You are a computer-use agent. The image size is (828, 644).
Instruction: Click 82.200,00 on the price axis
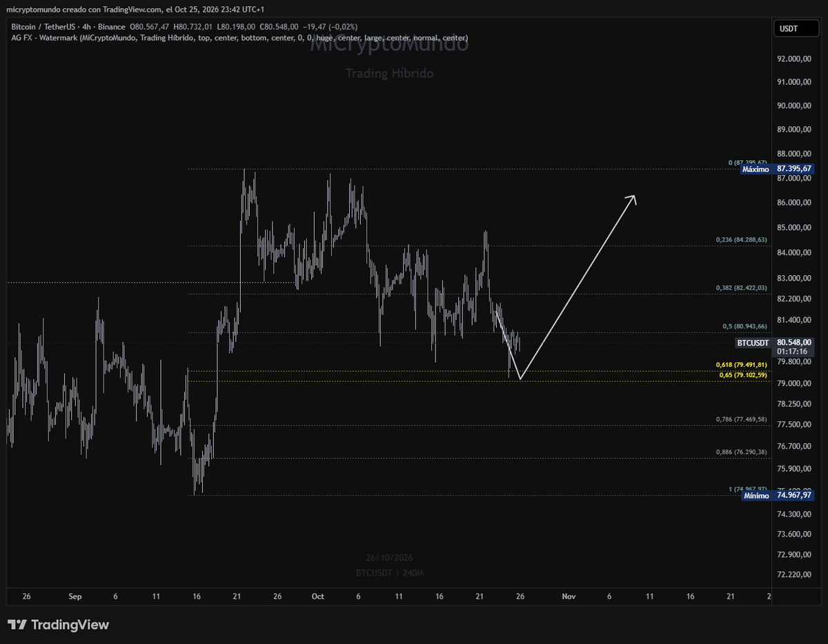pos(793,299)
